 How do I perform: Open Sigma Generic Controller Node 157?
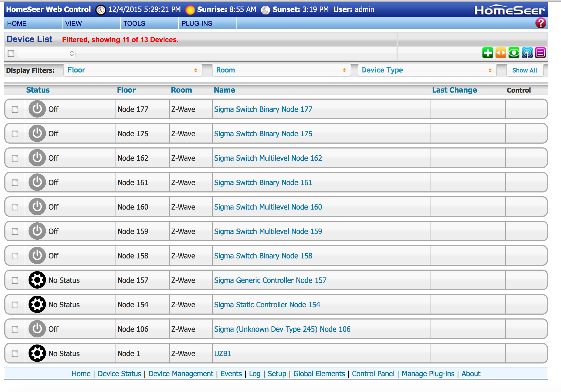point(270,280)
